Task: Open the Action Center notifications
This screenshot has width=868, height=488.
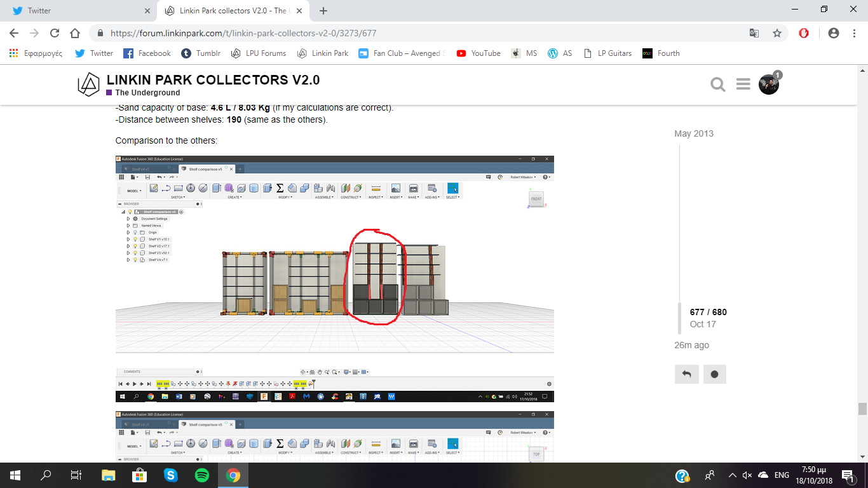Action: (x=848, y=475)
